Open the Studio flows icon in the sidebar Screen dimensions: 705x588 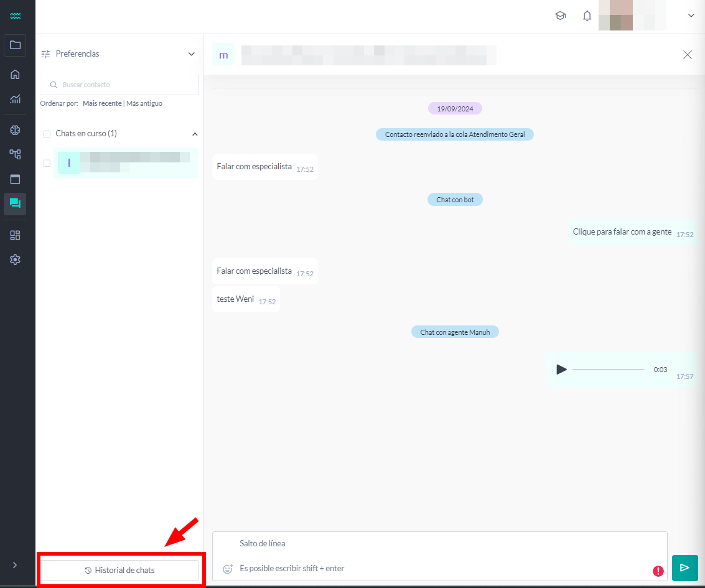[15, 154]
